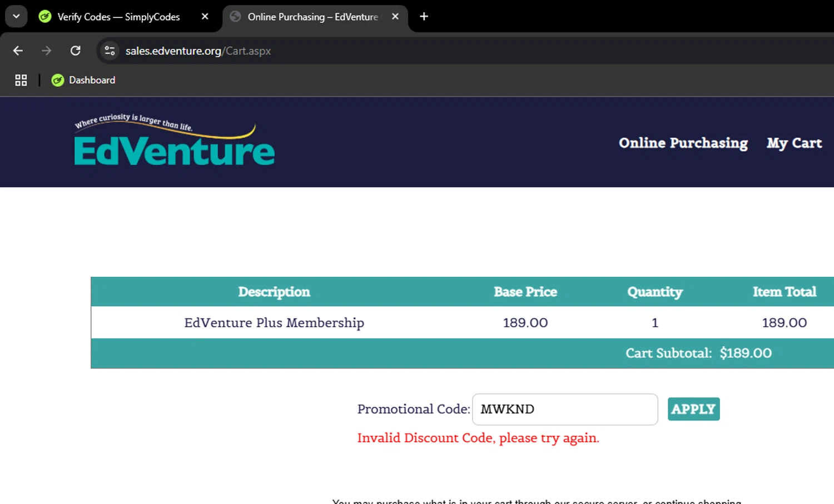This screenshot has height=504, width=834.
Task: Open My Cart menu link
Action: pos(794,143)
